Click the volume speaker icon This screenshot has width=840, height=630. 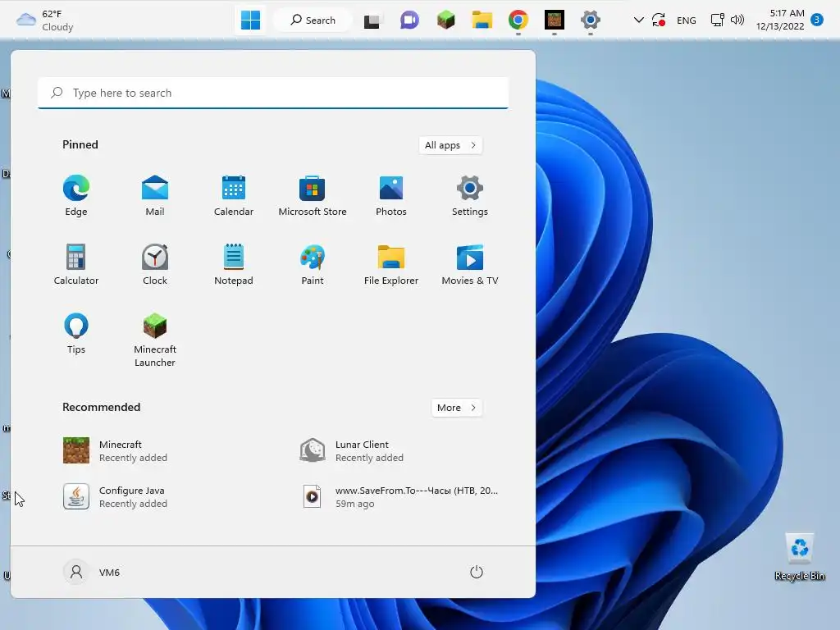(737, 21)
